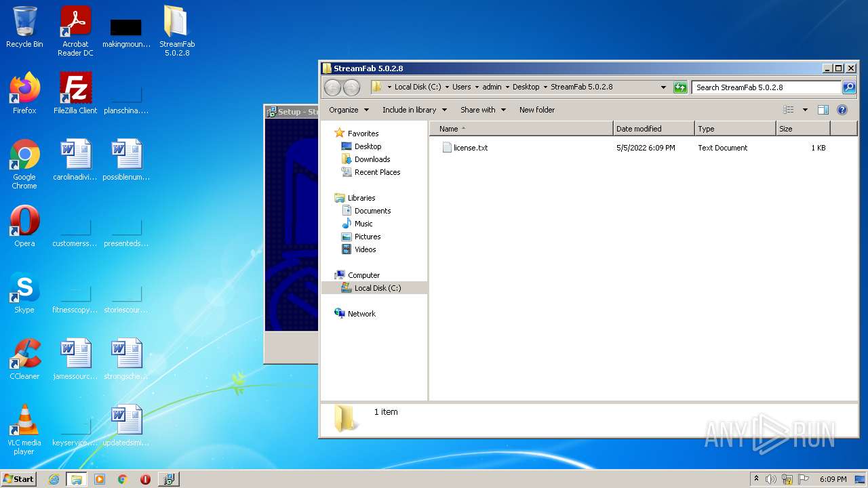Open the Opera desktop shortcut
Viewport: 868px width, 488px height.
(x=24, y=226)
